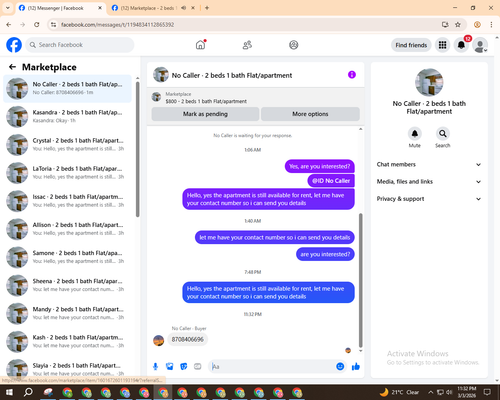Open the account profile avatar menu
Image resolution: width=500 pixels, height=400 pixels.
click(480, 45)
